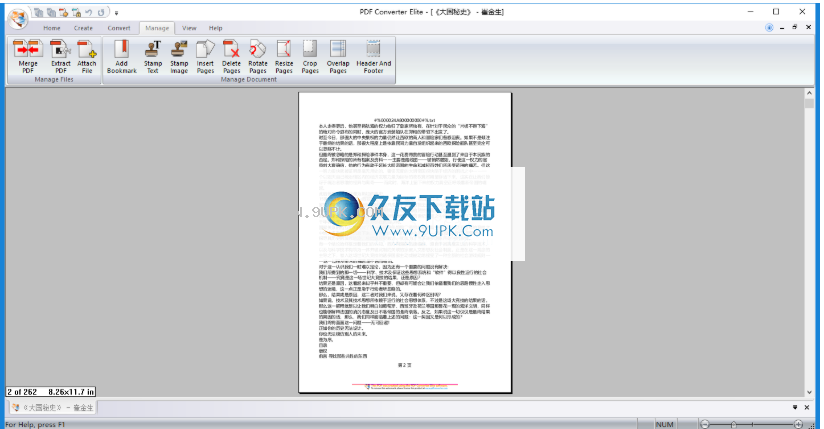Click the zoom in plus button

pos(798,424)
